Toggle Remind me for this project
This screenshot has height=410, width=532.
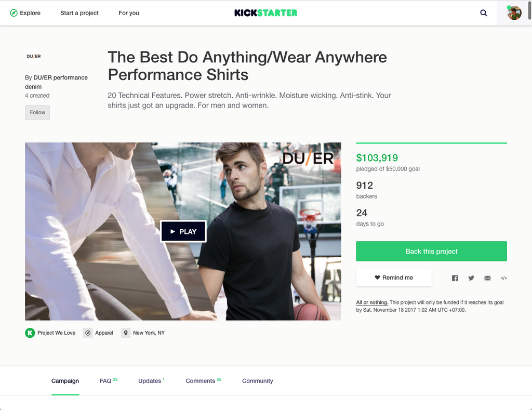point(394,277)
